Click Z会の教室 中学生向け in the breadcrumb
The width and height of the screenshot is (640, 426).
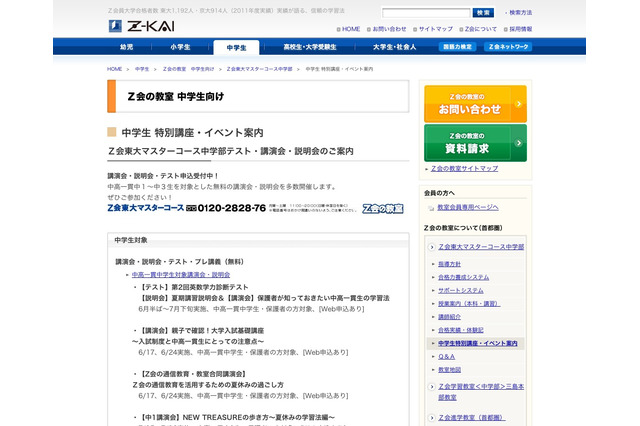click(188, 69)
